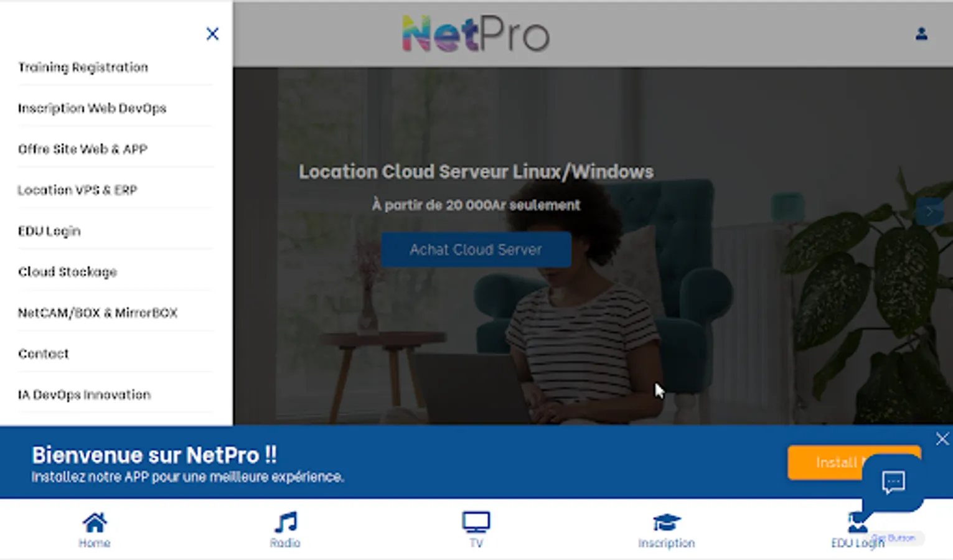The height and width of the screenshot is (560, 953).
Task: Open NetCAM/BOX & MirrorBOX menu item
Action: pos(98,313)
